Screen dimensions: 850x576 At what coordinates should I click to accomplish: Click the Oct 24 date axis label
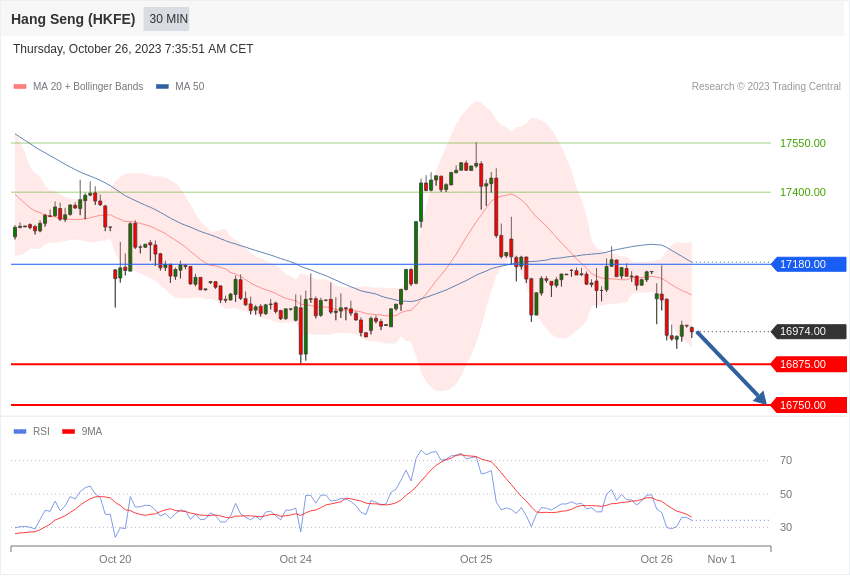[x=295, y=559]
